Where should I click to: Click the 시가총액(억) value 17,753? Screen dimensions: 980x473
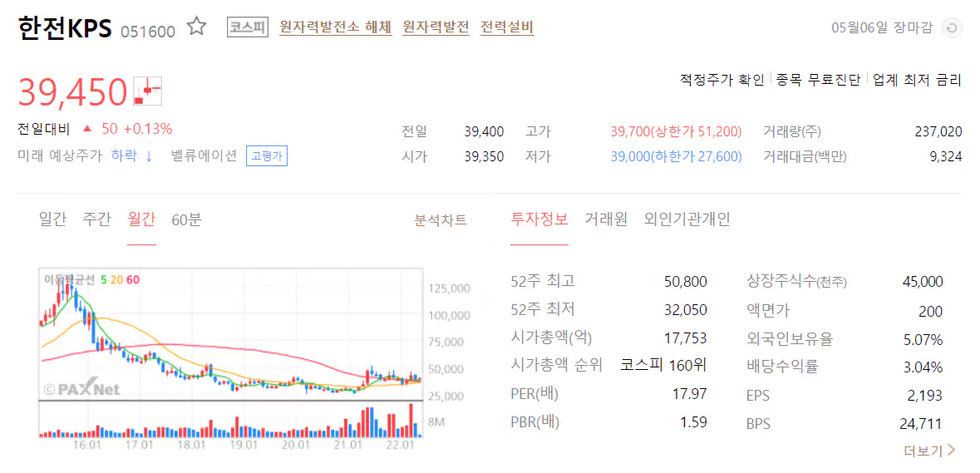click(x=686, y=338)
